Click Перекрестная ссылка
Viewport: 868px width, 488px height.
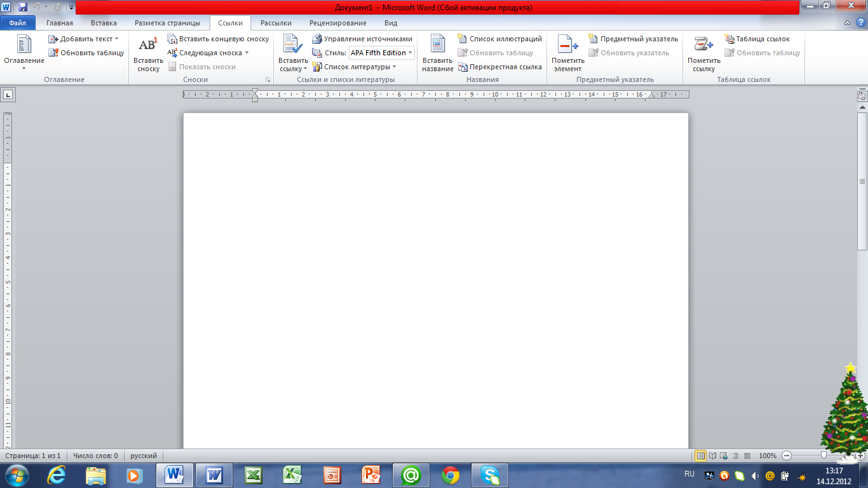pos(500,67)
